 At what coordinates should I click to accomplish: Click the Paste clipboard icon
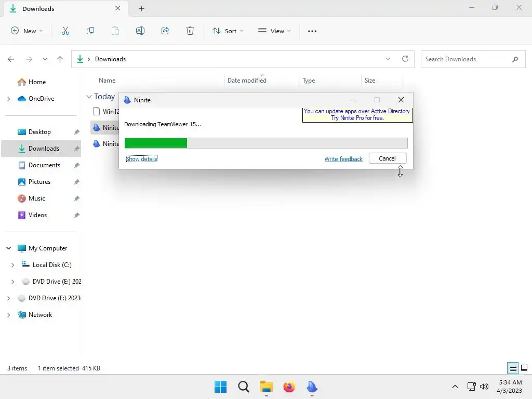(115, 31)
